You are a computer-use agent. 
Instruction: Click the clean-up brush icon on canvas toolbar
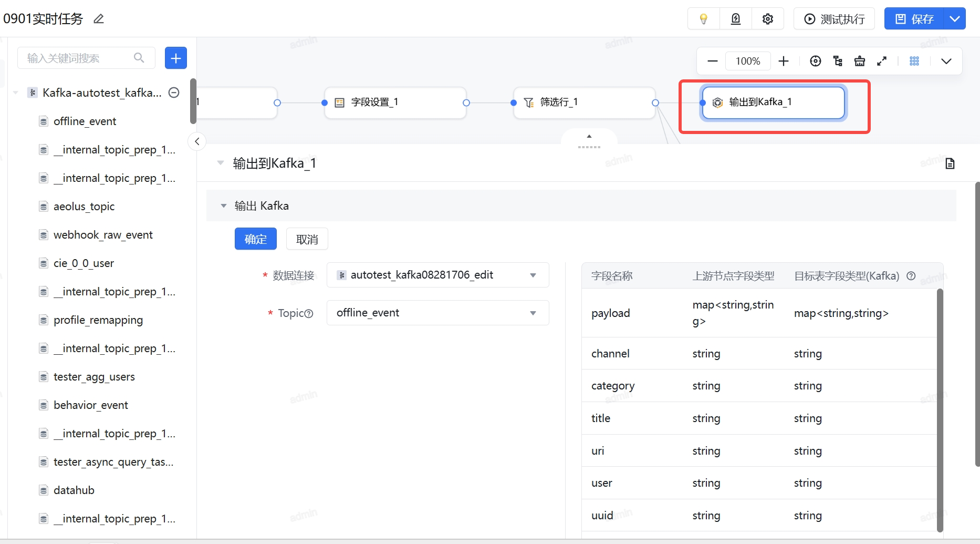click(860, 61)
